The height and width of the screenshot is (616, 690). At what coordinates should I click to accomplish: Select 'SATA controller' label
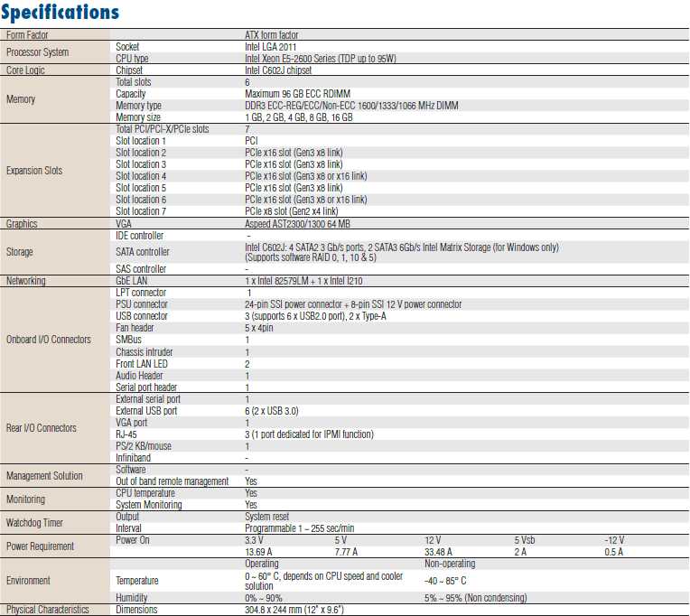[143, 252]
